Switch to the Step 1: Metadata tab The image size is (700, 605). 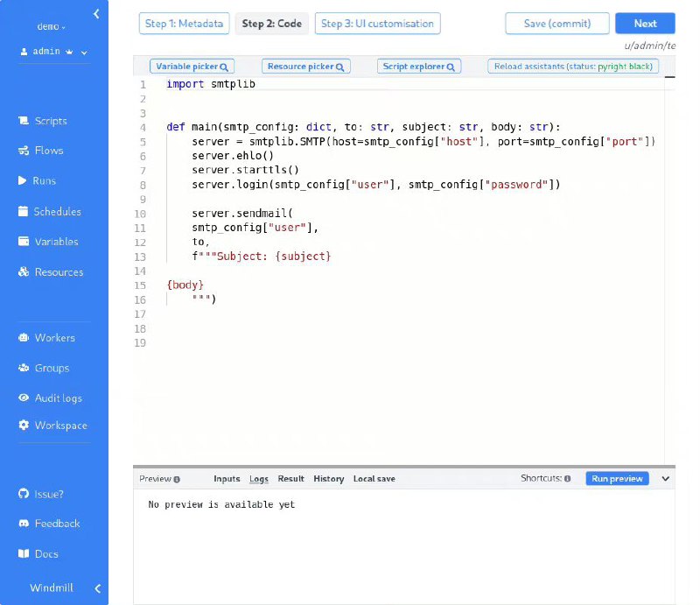click(184, 24)
